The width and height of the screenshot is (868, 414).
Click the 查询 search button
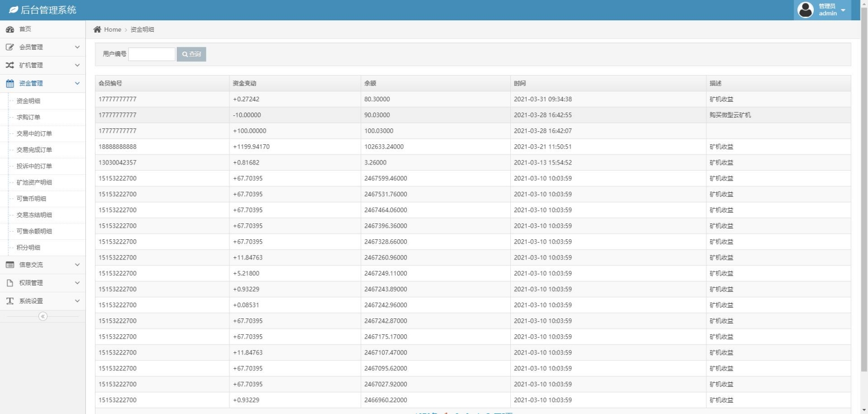click(x=192, y=54)
